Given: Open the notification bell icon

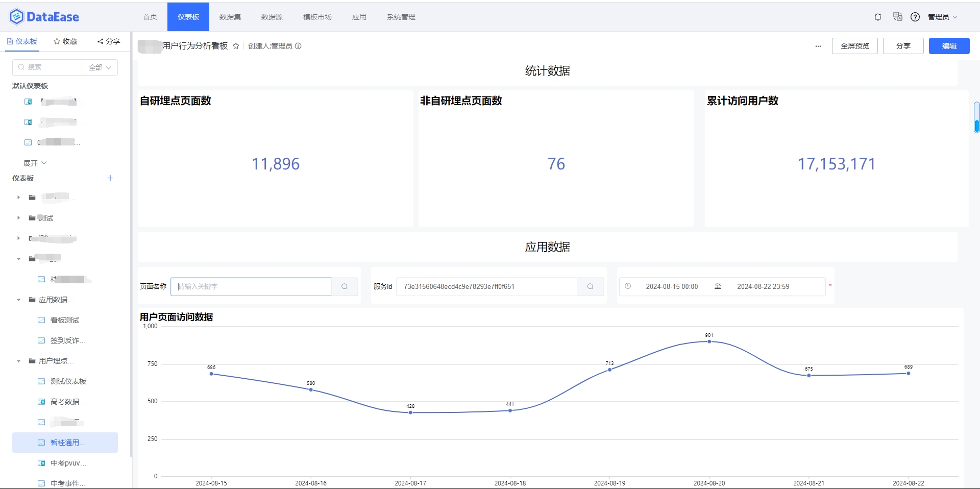Looking at the screenshot, I should [x=878, y=17].
